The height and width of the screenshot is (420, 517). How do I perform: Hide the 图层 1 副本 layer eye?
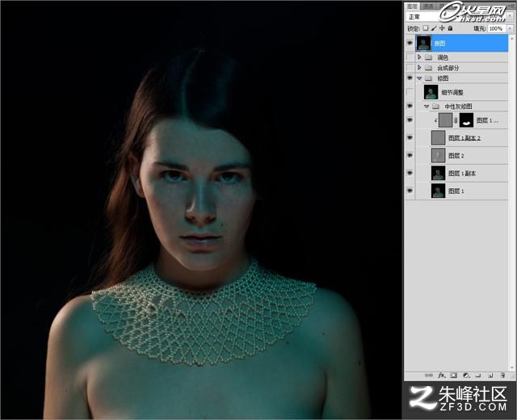(410, 173)
